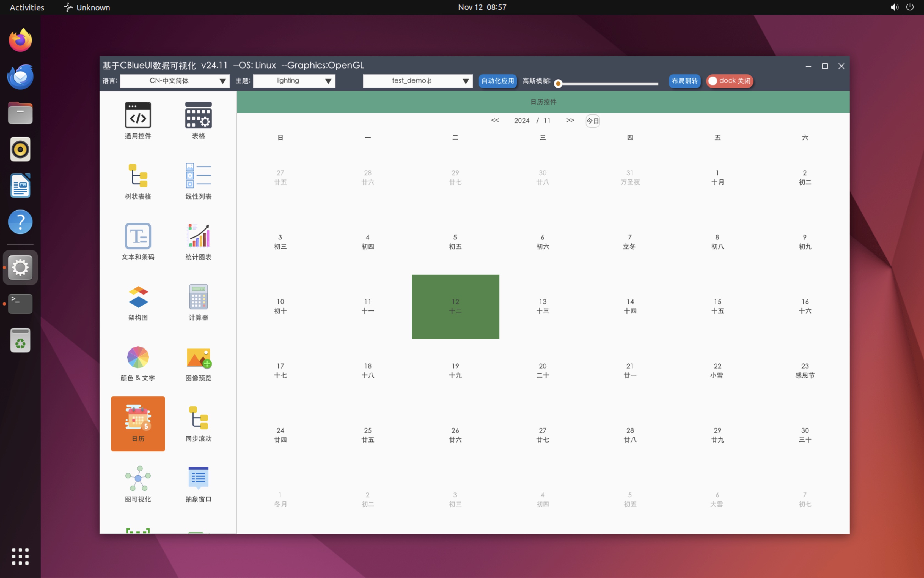Open the Help icon in the dock

point(20,222)
